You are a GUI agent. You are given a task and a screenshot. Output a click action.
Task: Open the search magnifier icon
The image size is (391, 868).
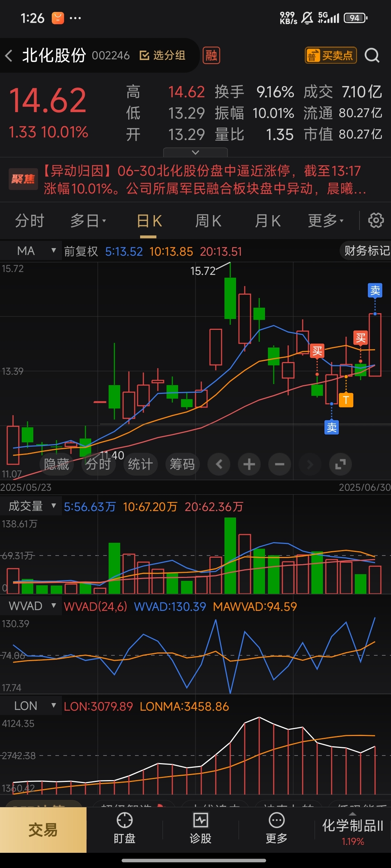point(372,56)
